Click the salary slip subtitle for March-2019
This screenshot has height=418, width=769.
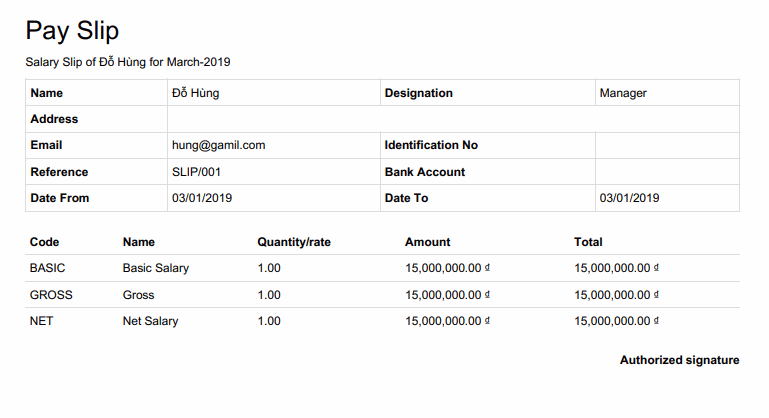tap(128, 62)
